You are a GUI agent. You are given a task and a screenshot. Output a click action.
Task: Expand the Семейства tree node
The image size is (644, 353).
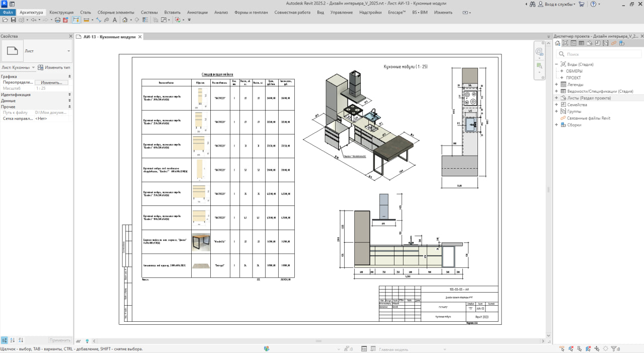point(557,104)
